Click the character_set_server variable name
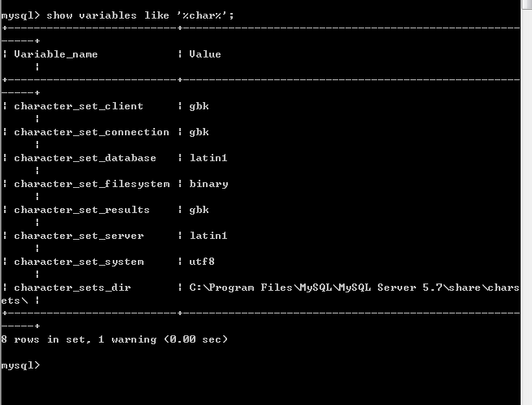Image resolution: width=532 pixels, height=405 pixels. point(79,236)
